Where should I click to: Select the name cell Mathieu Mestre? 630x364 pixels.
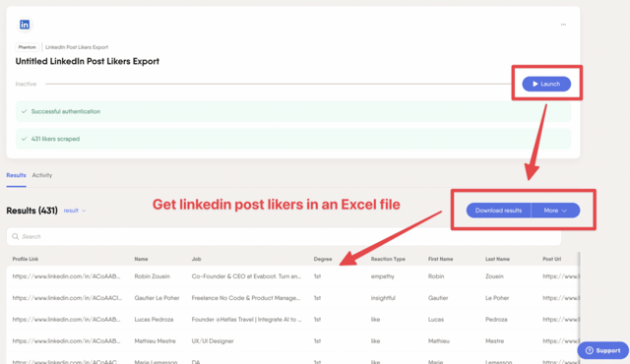[155, 341]
